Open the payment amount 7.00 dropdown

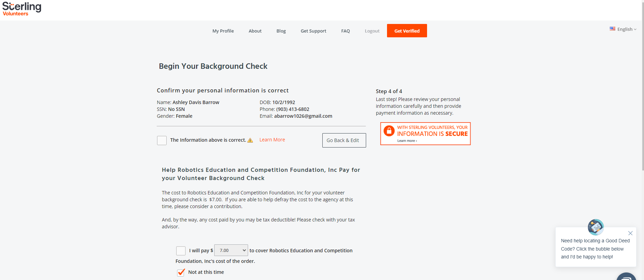click(x=231, y=251)
